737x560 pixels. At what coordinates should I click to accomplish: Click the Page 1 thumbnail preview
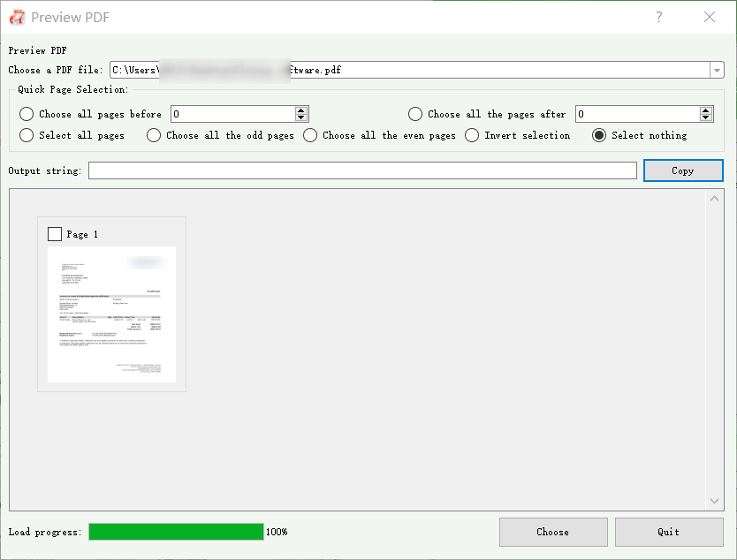pyautogui.click(x=111, y=314)
